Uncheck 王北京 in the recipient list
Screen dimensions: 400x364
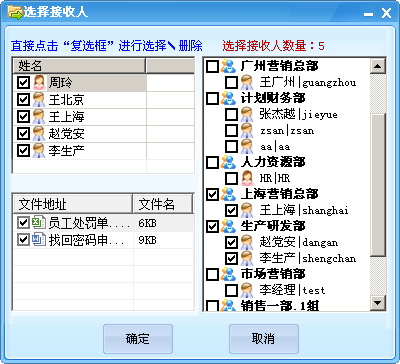click(23, 99)
